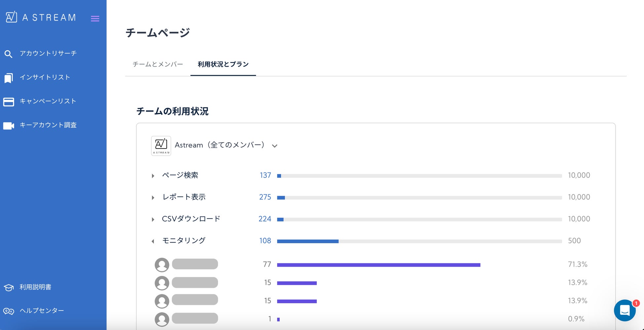
Task: Toggle the sidebar hamburger menu icon
Action: click(x=95, y=18)
